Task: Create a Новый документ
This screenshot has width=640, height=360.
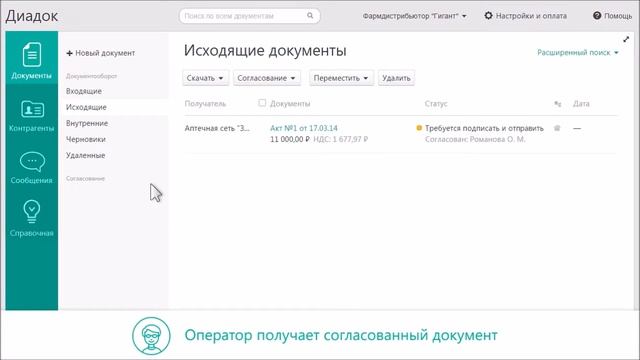Action: (x=101, y=53)
